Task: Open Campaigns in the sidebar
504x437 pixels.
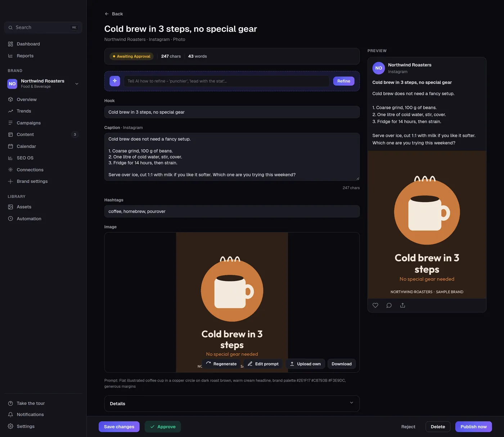Action: pos(43,123)
